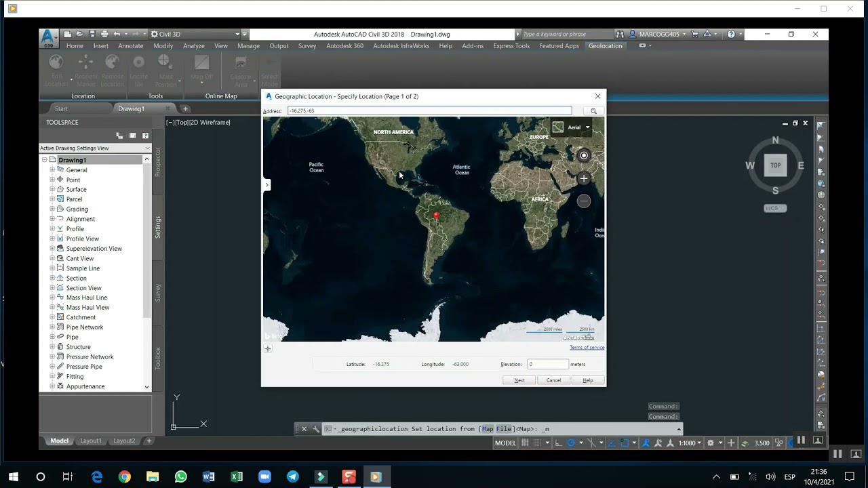This screenshot has height=488, width=868.
Task: Open the Civil 3D workspace dropdown
Action: pyautogui.click(x=195, y=34)
